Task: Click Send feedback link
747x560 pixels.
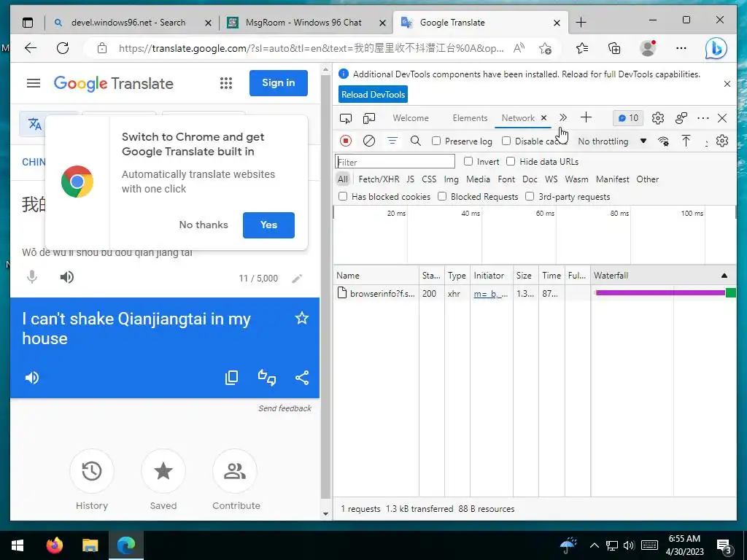Action: click(285, 408)
